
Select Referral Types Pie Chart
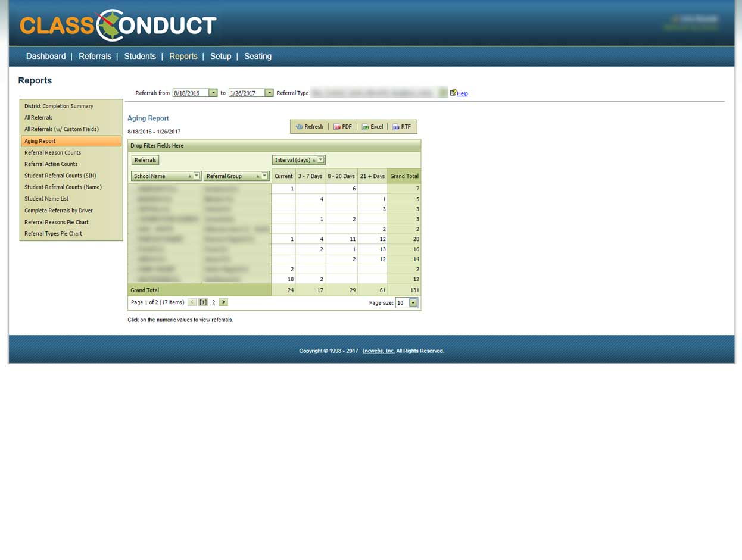[x=71, y=234]
